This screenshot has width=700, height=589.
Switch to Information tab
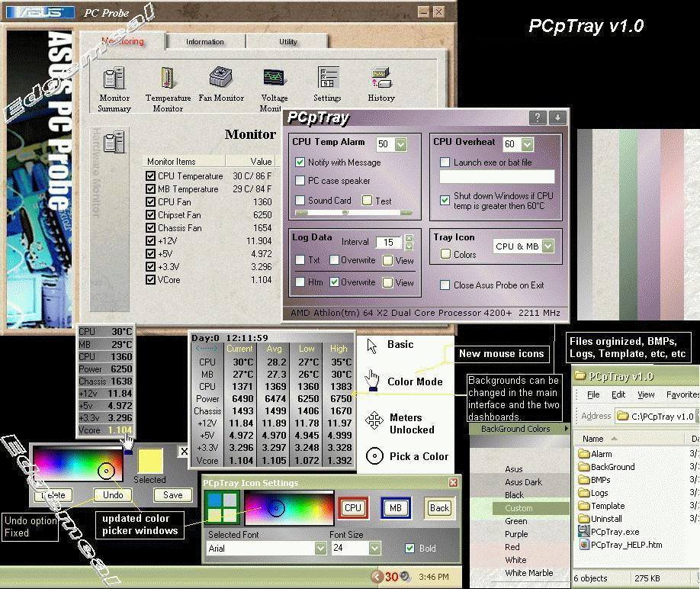(205, 41)
